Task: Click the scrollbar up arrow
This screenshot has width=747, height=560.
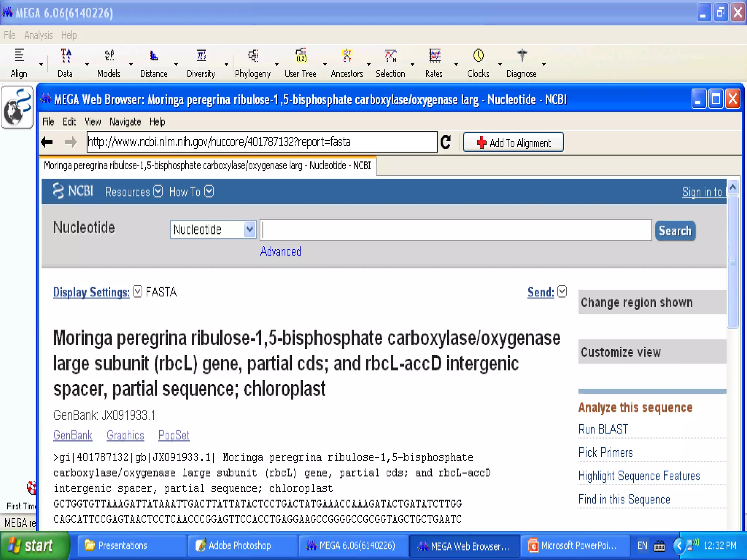Action: (x=732, y=187)
